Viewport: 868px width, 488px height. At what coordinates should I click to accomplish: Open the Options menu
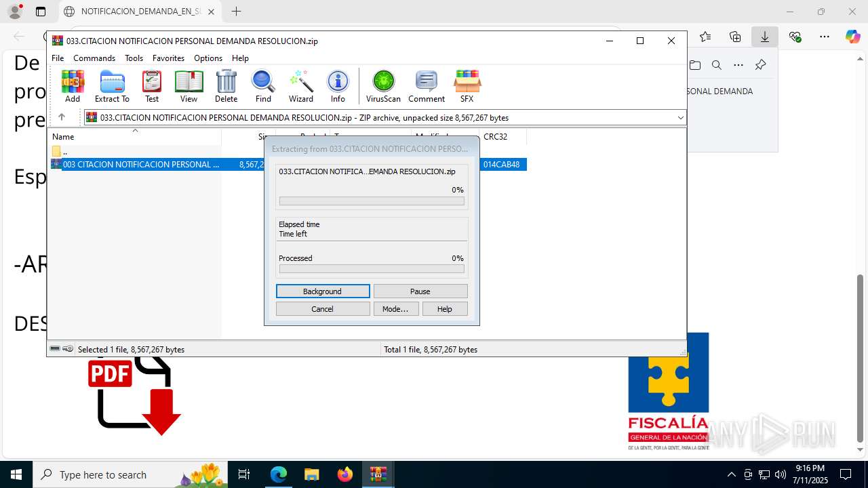[208, 58]
